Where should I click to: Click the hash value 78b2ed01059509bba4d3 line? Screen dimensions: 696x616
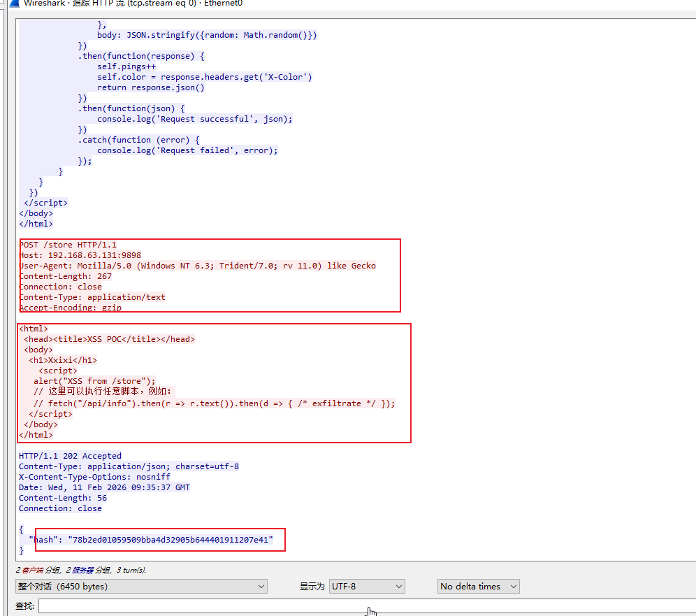[151, 540]
